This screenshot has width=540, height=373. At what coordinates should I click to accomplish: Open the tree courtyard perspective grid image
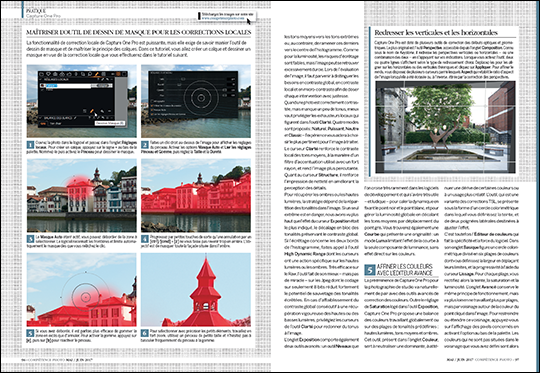(446, 127)
